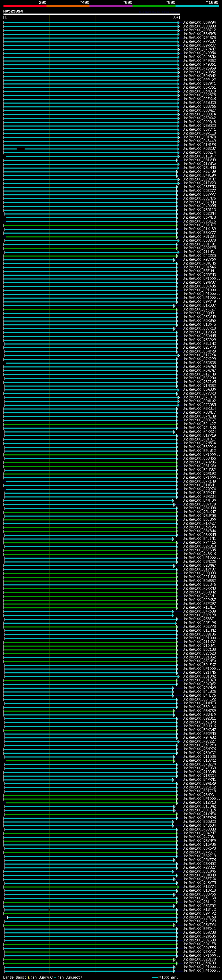Click the orange ~40% identity legend bar
The height and width of the screenshot is (980, 222).
[68, 7]
